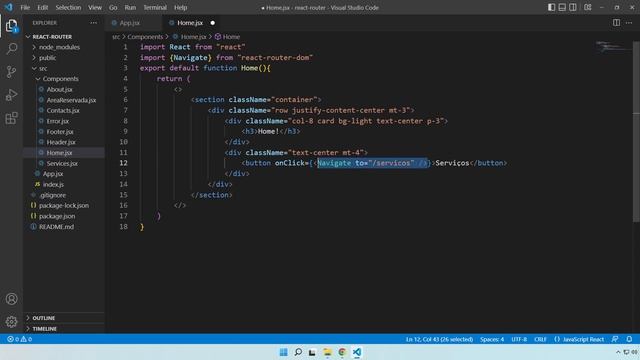Change line endings via CRLF status item

(x=540, y=339)
